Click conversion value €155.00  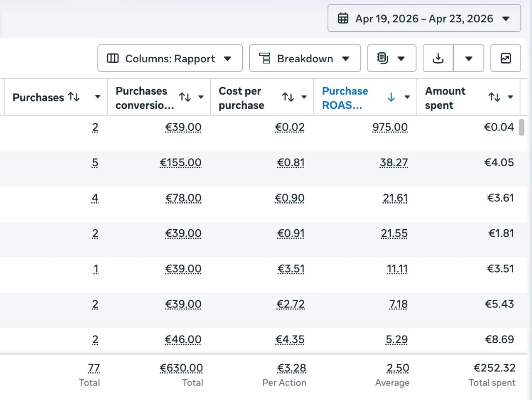click(x=180, y=162)
